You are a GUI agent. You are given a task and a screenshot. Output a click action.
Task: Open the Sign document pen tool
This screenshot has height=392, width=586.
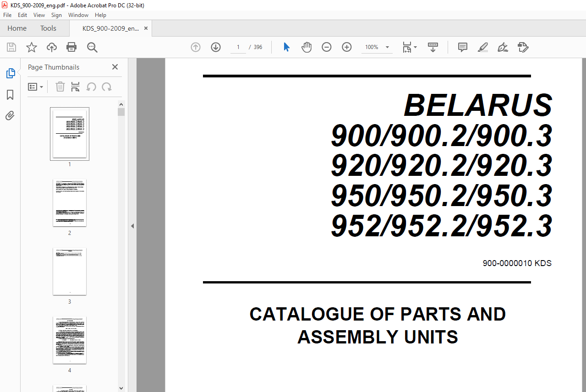[x=503, y=47]
